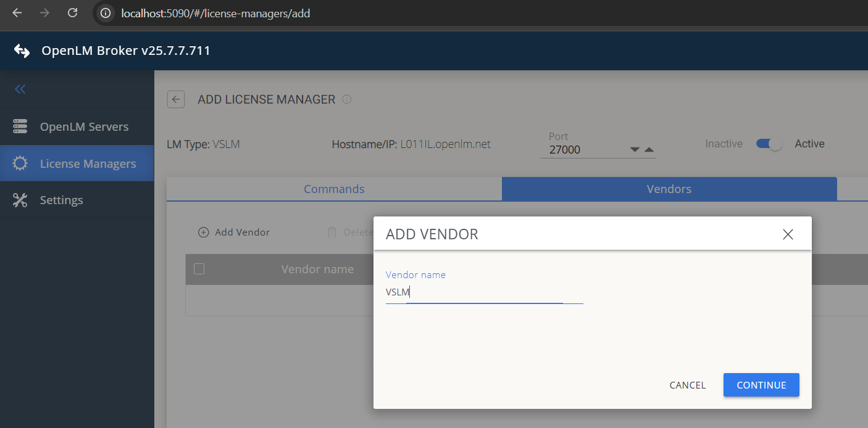
Task: Click the License Managers gear icon
Action: point(19,163)
